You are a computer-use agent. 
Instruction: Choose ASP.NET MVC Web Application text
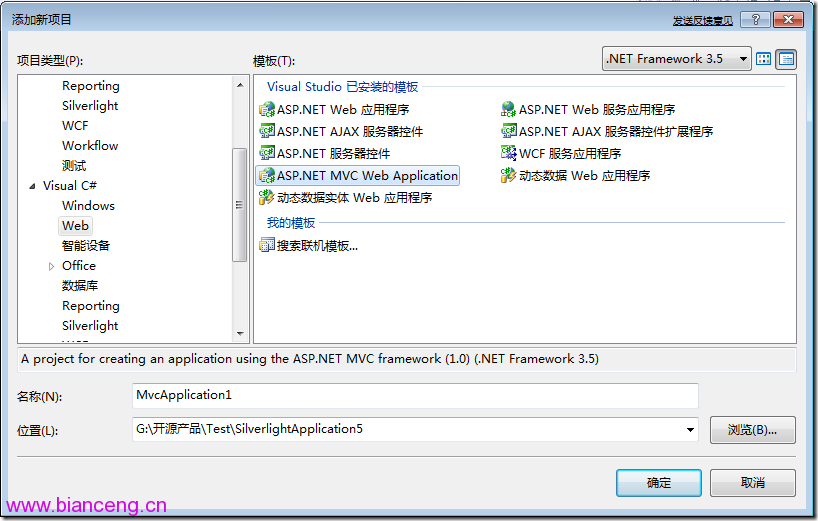(367, 175)
